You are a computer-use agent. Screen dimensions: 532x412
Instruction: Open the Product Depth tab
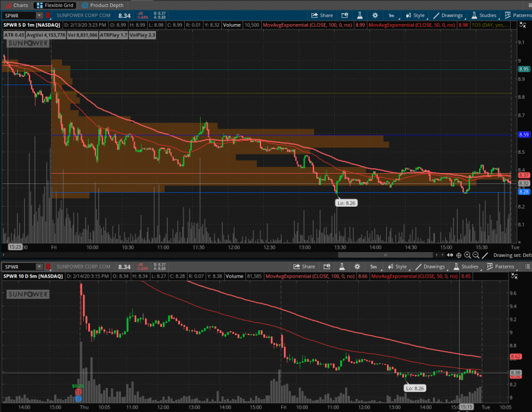(102, 5)
